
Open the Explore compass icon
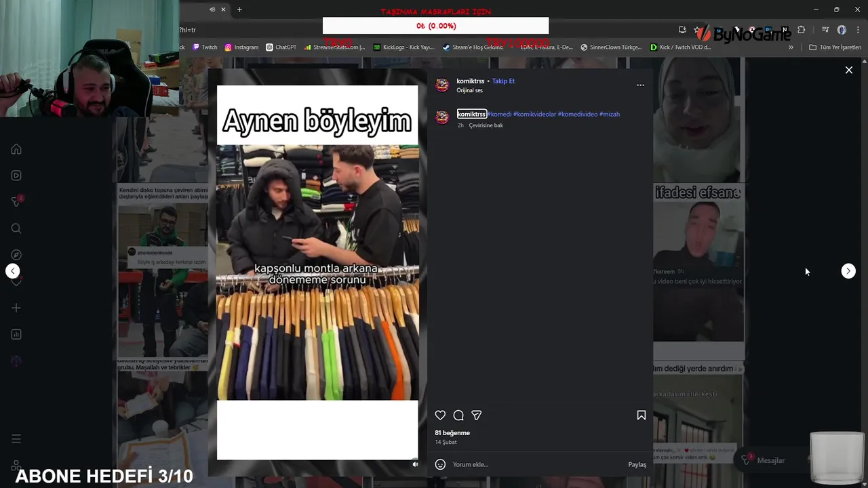tap(16, 255)
